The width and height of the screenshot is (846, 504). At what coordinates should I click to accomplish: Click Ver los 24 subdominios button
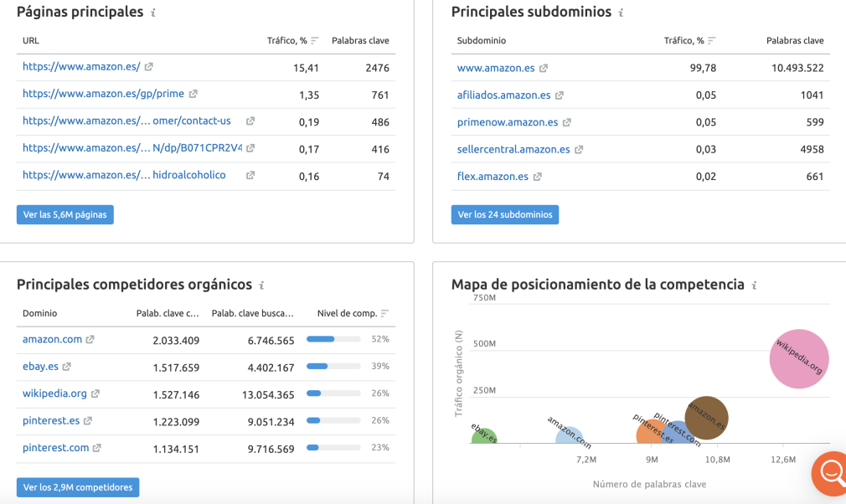(x=505, y=214)
